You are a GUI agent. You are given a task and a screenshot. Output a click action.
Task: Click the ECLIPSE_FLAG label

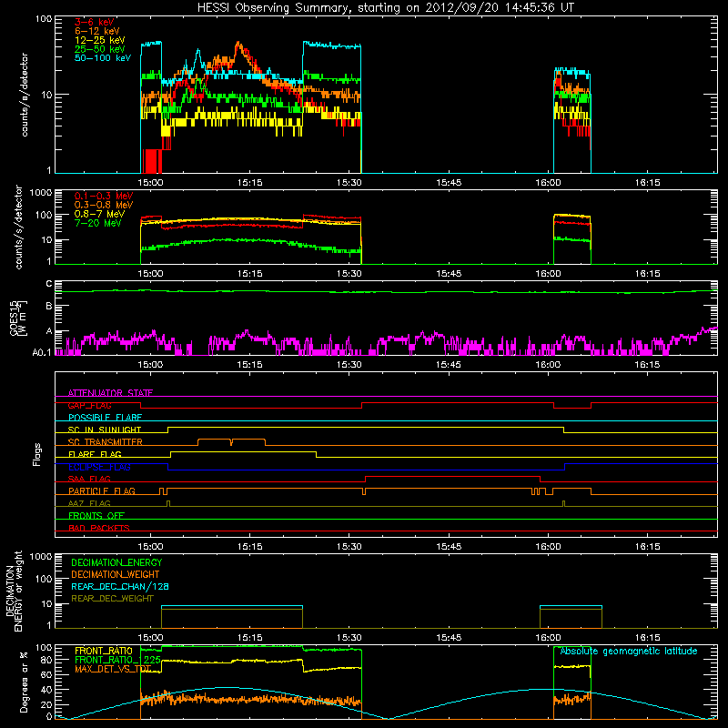point(99,467)
